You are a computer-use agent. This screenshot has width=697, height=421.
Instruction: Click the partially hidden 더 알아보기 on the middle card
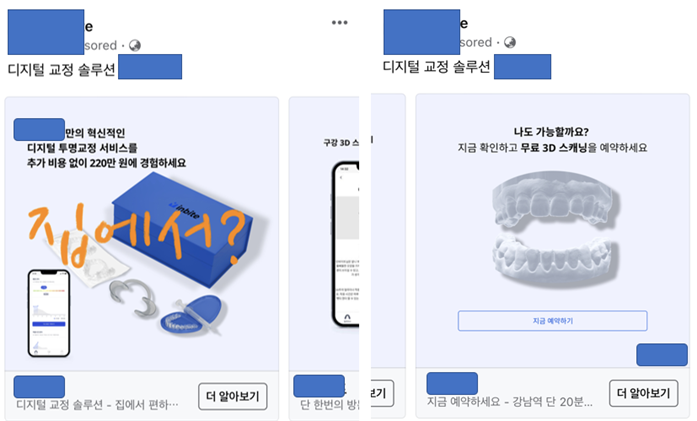coord(382,393)
